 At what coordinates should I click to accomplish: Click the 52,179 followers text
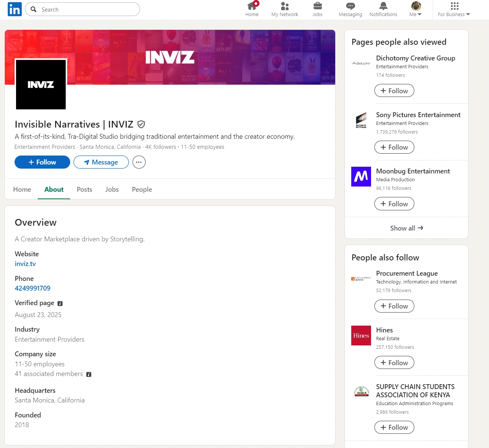pyautogui.click(x=393, y=291)
